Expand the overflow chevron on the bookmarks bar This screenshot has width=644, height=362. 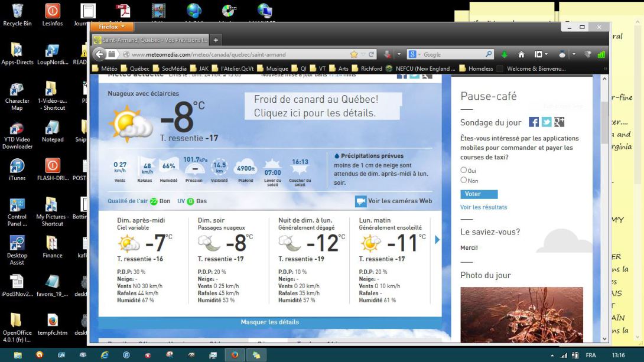tap(604, 68)
